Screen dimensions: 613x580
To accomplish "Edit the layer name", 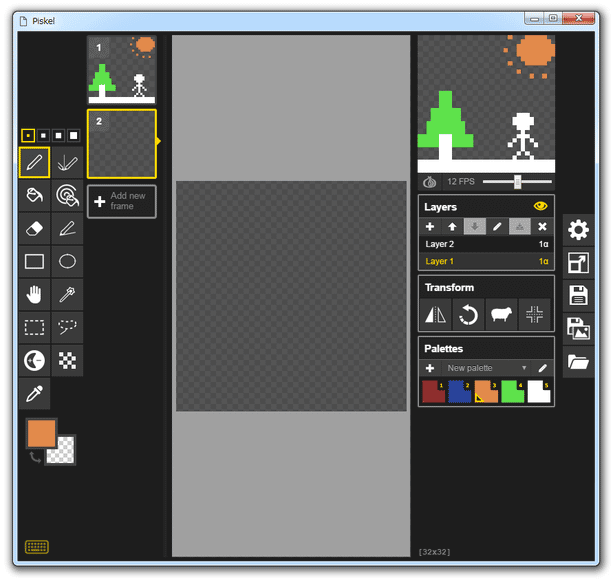I will [497, 226].
